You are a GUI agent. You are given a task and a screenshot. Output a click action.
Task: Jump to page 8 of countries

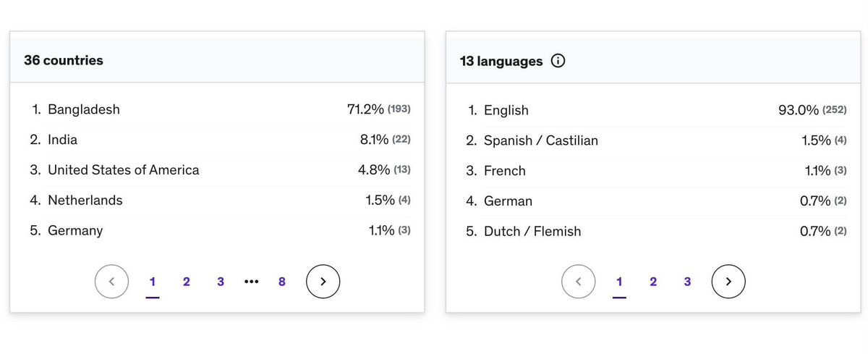tap(282, 282)
